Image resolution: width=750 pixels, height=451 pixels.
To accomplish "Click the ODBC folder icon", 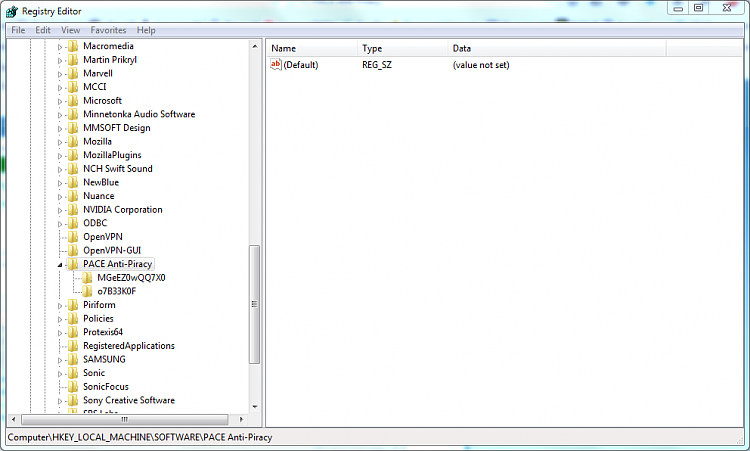I will click(x=73, y=223).
